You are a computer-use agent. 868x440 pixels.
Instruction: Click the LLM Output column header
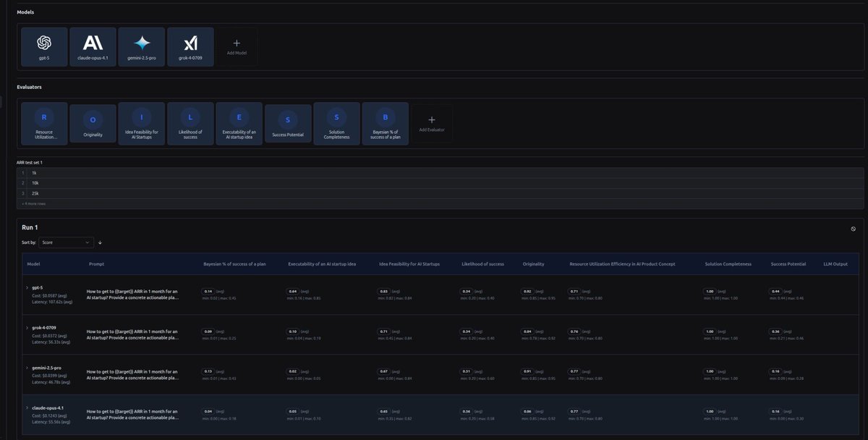pyautogui.click(x=835, y=264)
